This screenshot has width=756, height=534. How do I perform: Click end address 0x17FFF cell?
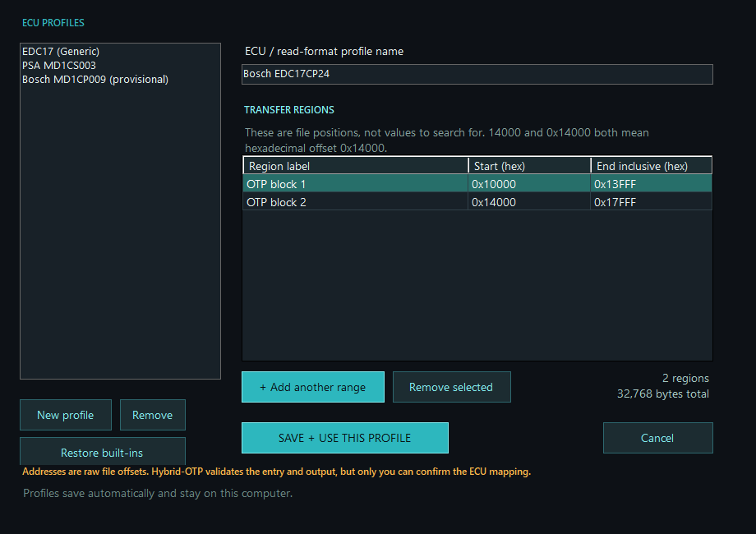pos(652,202)
